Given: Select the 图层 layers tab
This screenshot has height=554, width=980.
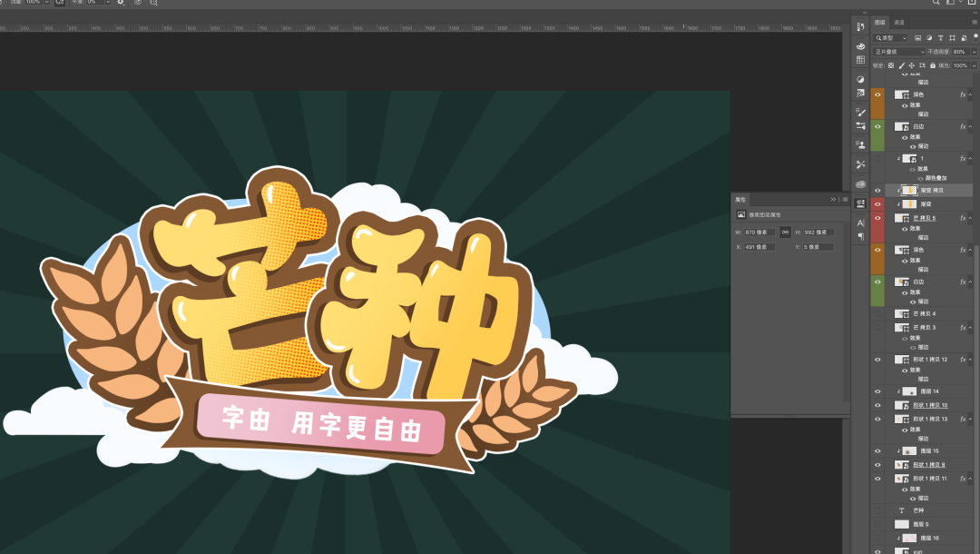Looking at the screenshot, I should 880,23.
